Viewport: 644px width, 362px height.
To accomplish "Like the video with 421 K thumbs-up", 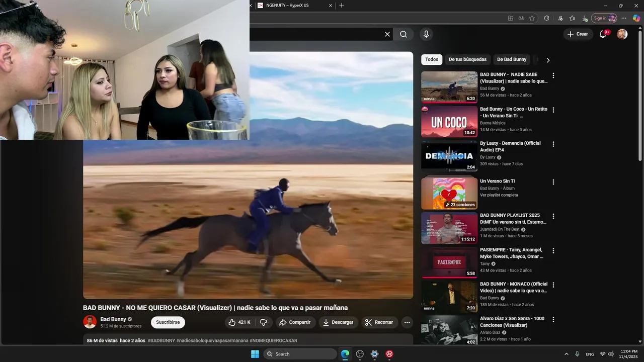I will 239,322.
